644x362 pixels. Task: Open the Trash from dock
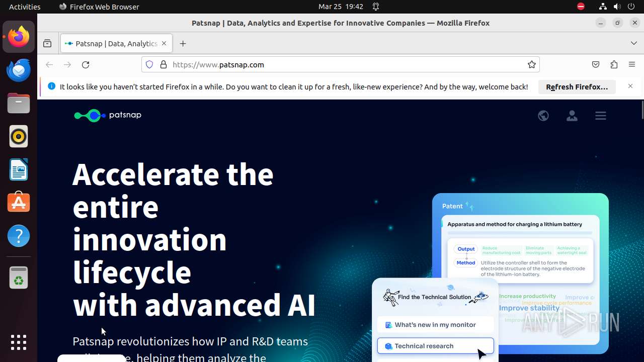(19, 278)
